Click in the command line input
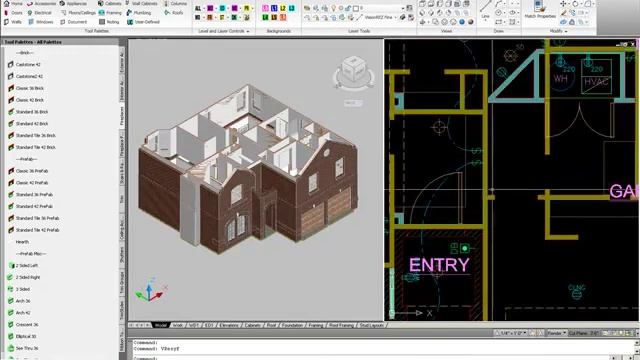640x360 pixels. pyautogui.click(x=371, y=358)
